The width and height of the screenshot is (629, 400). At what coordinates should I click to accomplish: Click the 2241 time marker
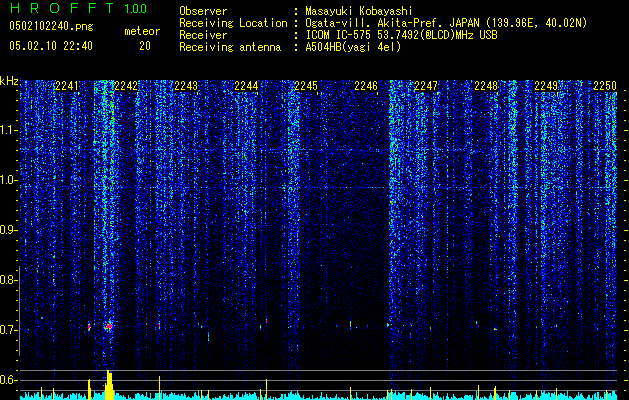click(x=67, y=86)
